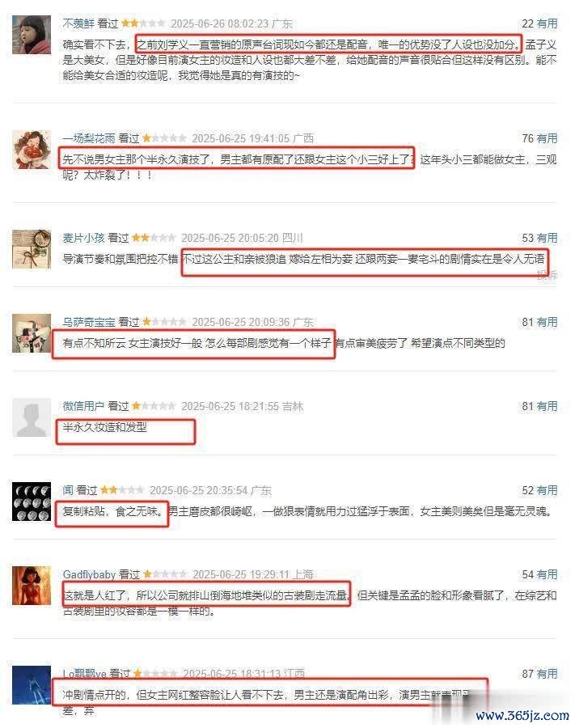Viewport: 575px width, 728px height.
Task: Open Lo飘飘ve's blue avatar
Action: tap(32, 685)
